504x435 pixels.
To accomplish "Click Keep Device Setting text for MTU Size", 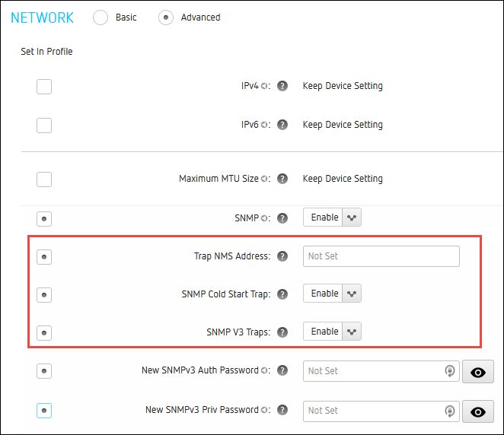I will (343, 179).
